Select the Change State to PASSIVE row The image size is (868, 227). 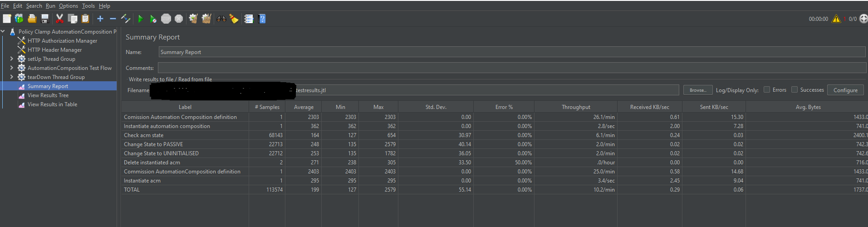click(x=495, y=144)
